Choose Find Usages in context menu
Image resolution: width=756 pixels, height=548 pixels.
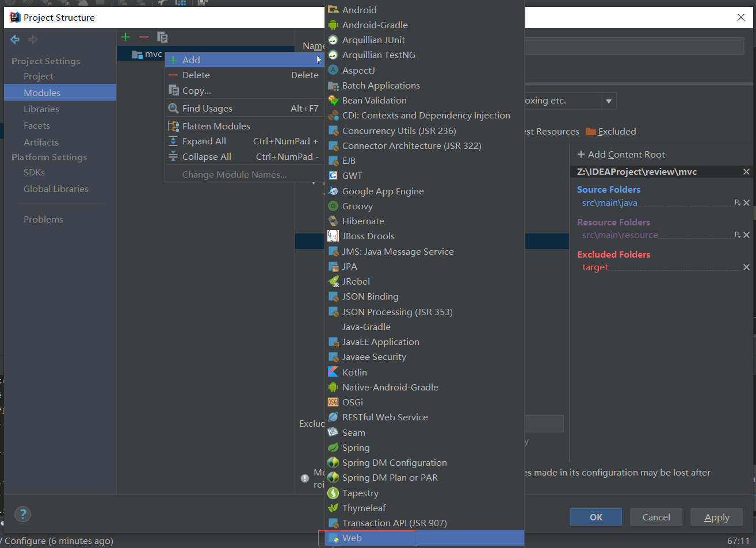point(245,108)
